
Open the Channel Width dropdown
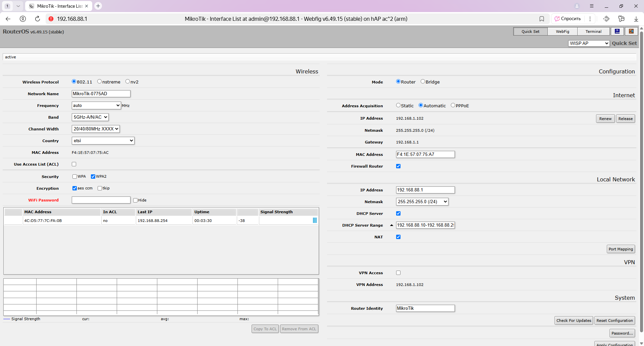(x=96, y=129)
